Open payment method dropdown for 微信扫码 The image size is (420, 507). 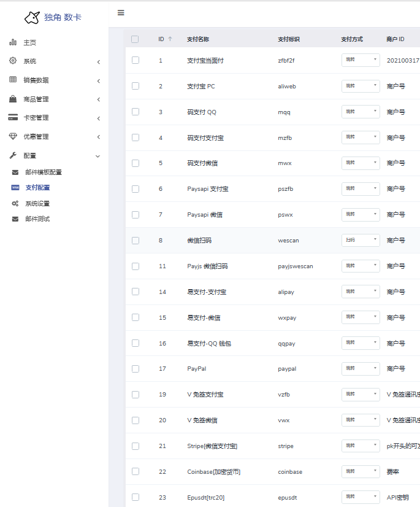pos(361,240)
